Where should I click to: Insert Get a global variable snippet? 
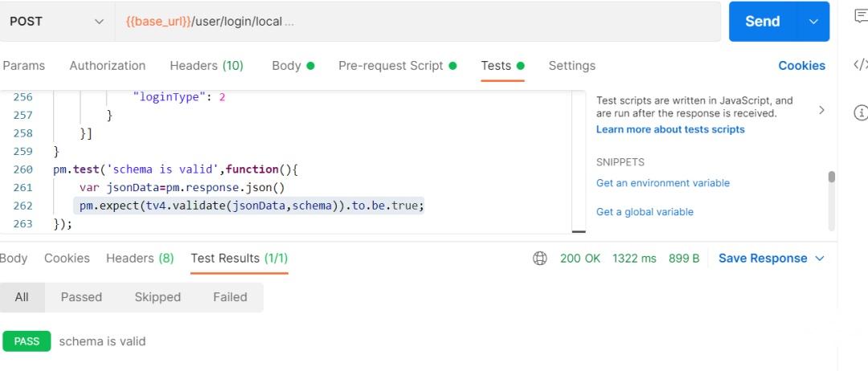645,212
